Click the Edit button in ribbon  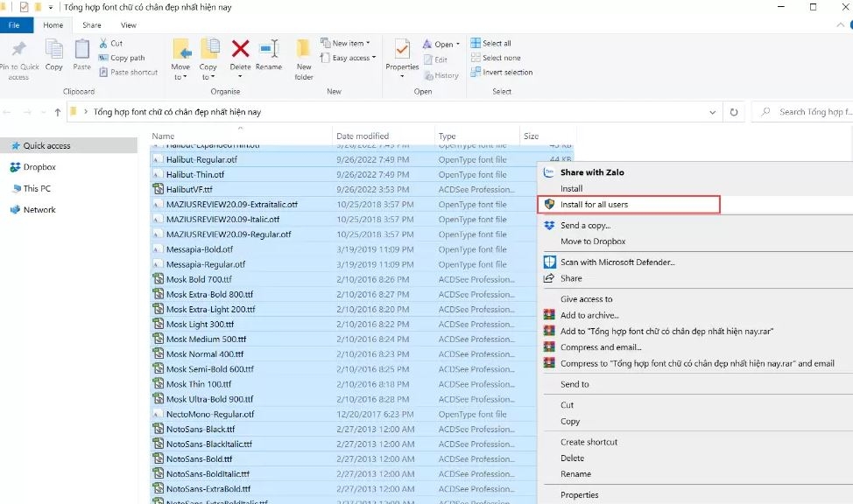coord(435,59)
